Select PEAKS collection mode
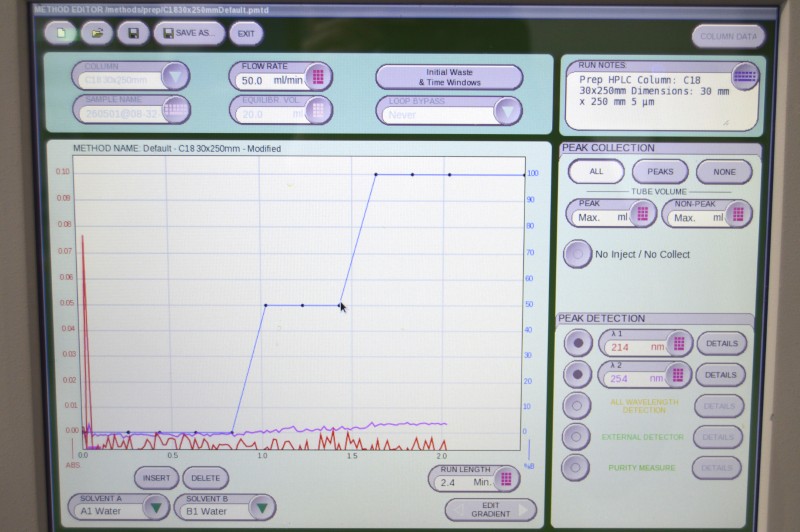The height and width of the screenshot is (532, 800). click(660, 172)
